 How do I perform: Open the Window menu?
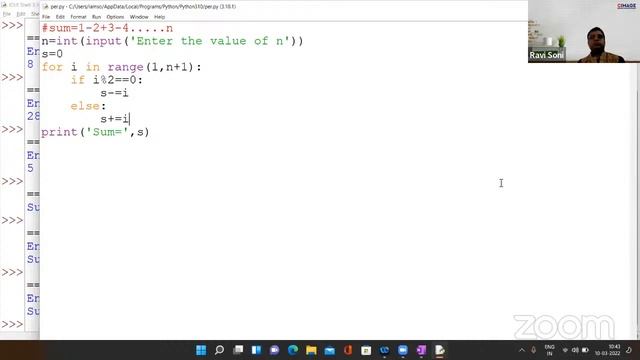point(139,17)
